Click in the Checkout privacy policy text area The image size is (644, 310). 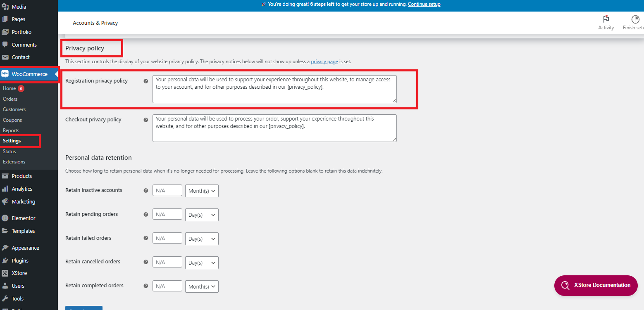[274, 128]
